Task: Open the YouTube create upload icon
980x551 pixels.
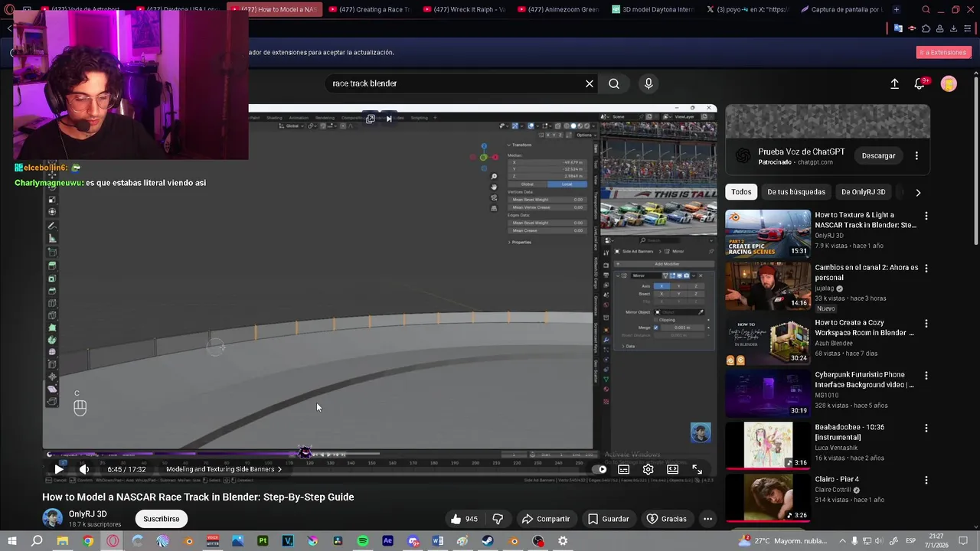Action: pos(894,83)
